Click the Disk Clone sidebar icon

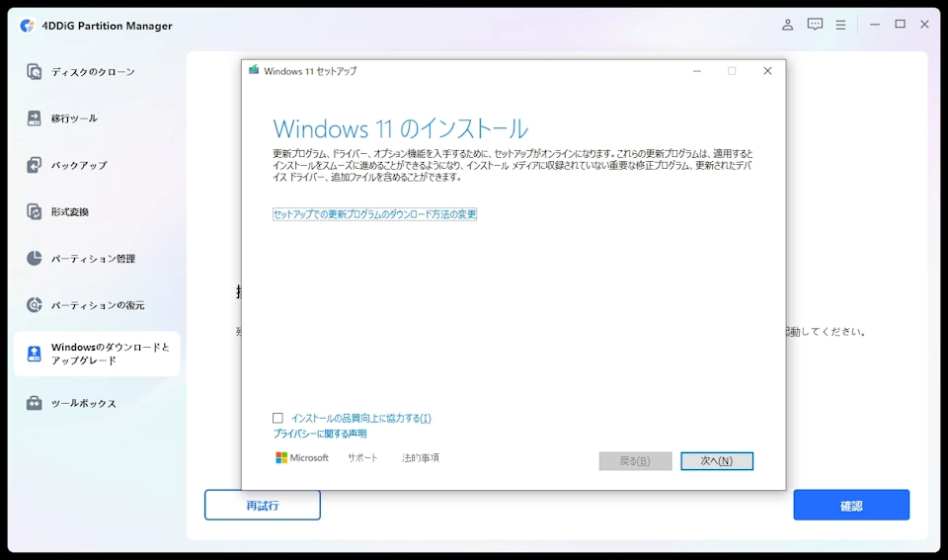coord(35,71)
